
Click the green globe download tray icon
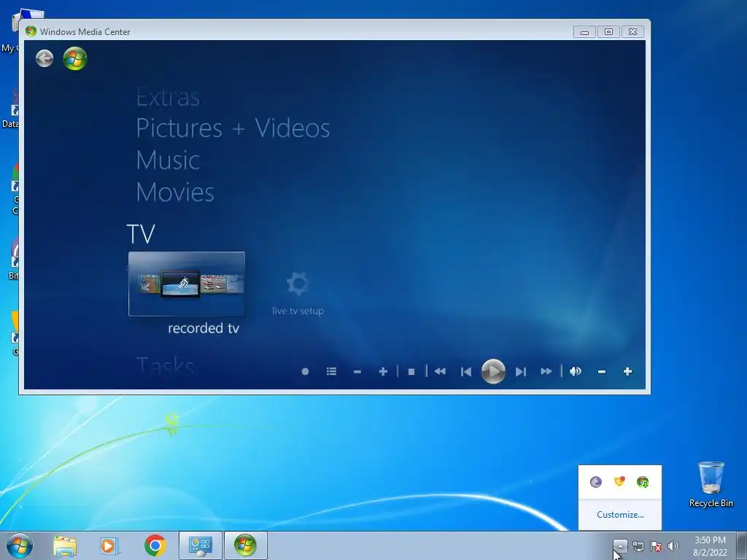[643, 482]
